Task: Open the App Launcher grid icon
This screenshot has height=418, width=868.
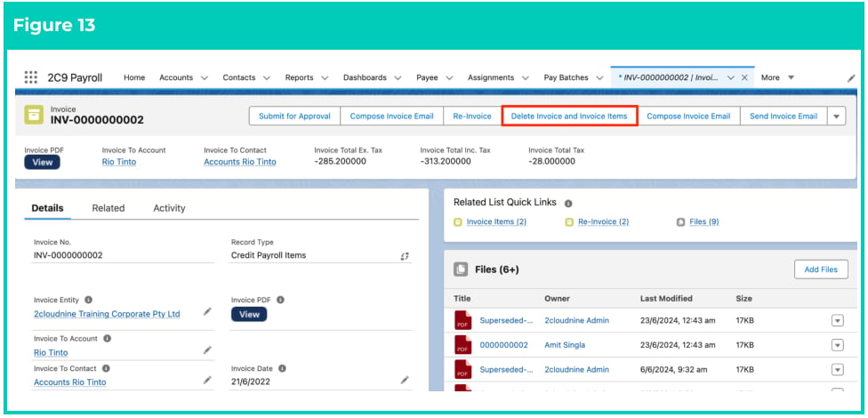Action: tap(31, 77)
